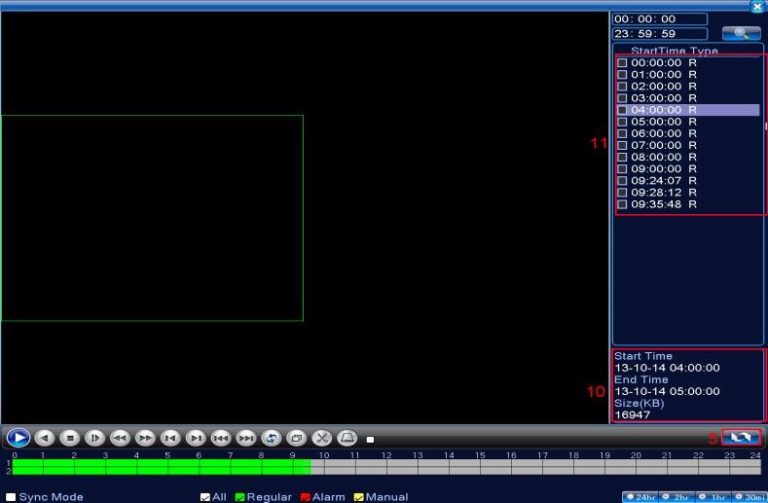
Task: Click the slow rewind button
Action: pyautogui.click(x=120, y=438)
